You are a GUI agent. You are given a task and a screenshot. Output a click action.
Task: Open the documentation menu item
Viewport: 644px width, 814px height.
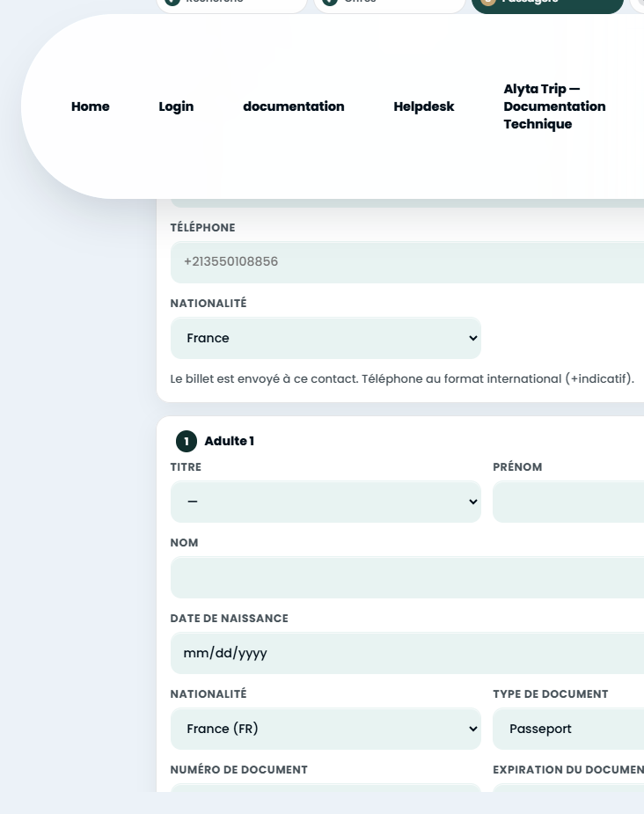[294, 106]
